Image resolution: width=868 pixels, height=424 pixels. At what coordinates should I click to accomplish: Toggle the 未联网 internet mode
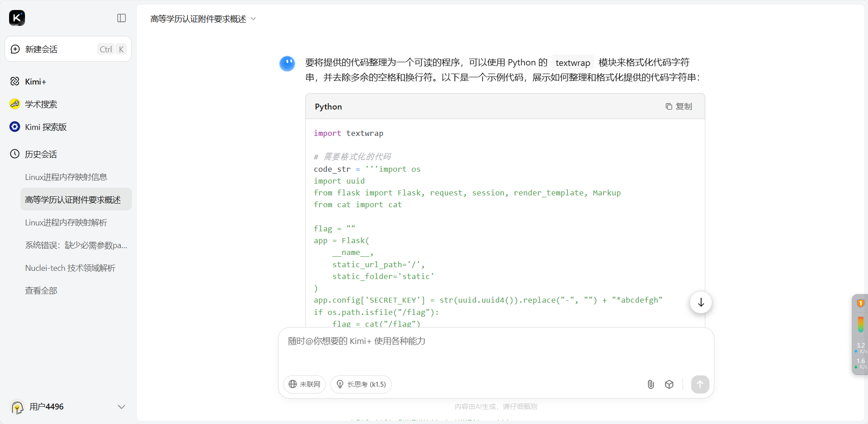(304, 384)
